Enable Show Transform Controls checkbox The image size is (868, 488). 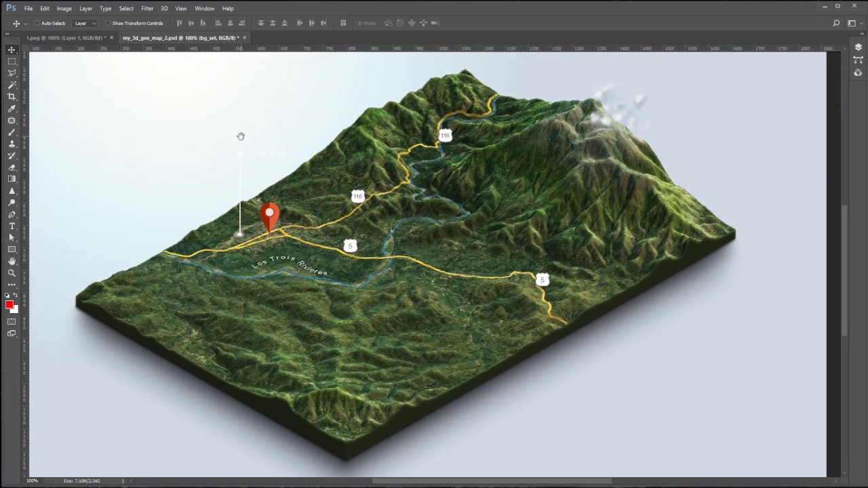pyautogui.click(x=108, y=23)
